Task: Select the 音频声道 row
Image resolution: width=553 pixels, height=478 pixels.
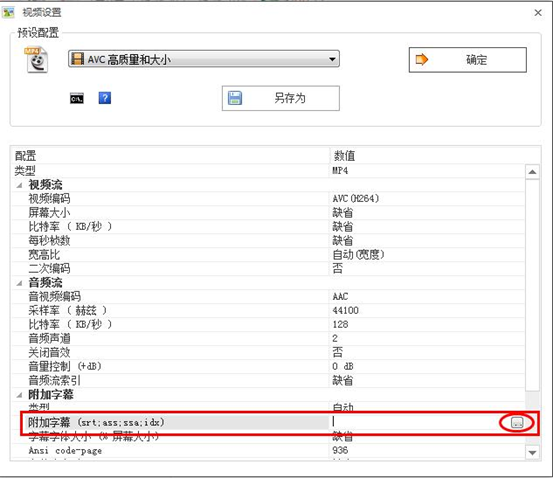Action: pyautogui.click(x=268, y=338)
